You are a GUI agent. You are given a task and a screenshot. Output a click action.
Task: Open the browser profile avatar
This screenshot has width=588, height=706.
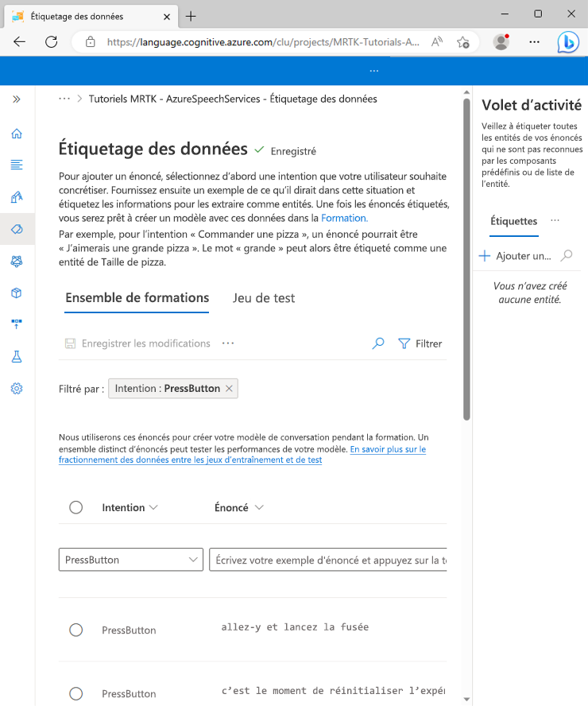coord(501,42)
